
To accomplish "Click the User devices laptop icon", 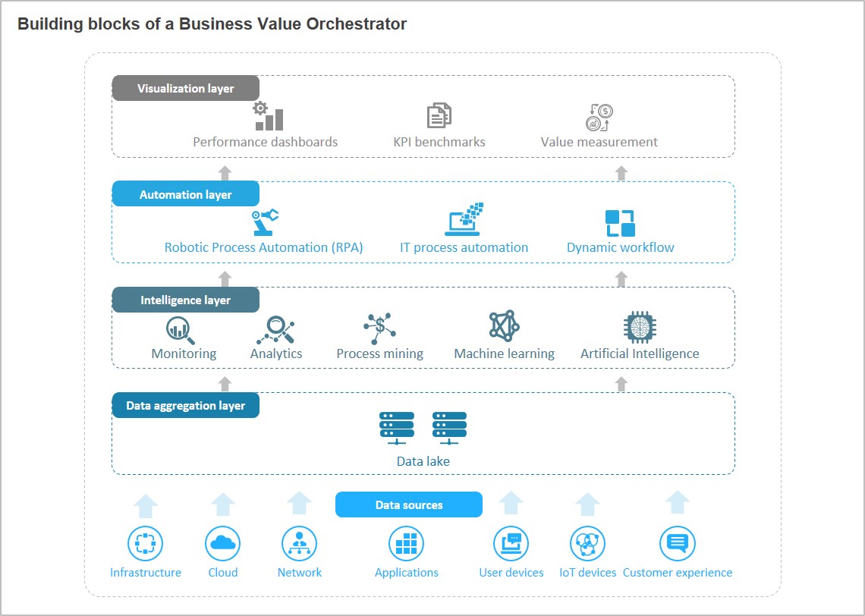I will [511, 544].
